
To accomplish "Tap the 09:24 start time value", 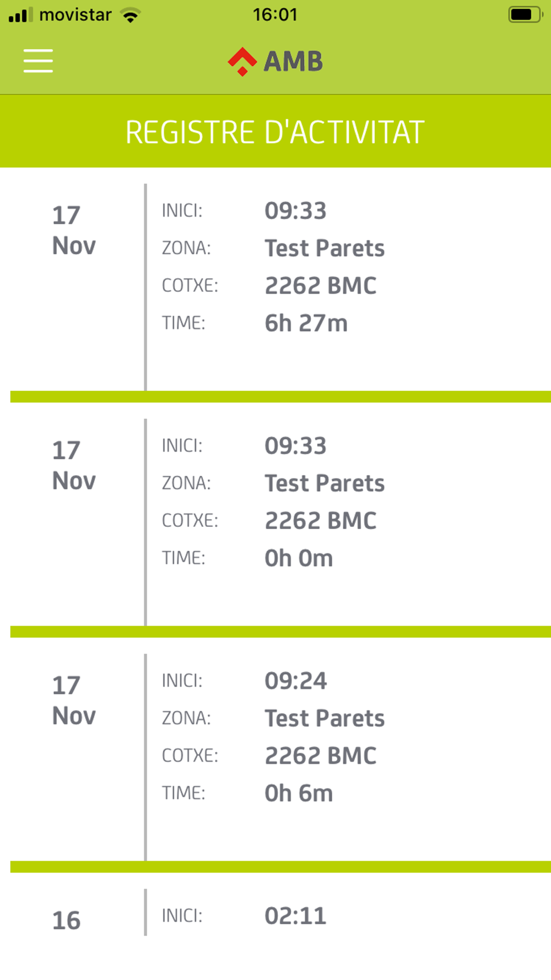I will 296,681.
